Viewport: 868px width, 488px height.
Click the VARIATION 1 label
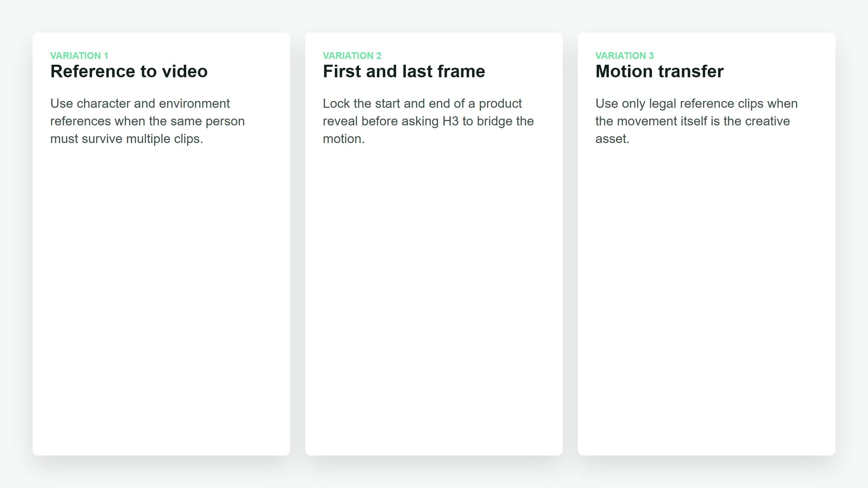tap(79, 56)
